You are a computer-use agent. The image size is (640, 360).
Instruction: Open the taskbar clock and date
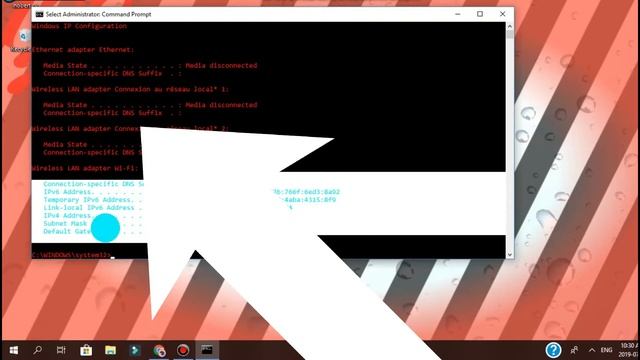(x=629, y=350)
